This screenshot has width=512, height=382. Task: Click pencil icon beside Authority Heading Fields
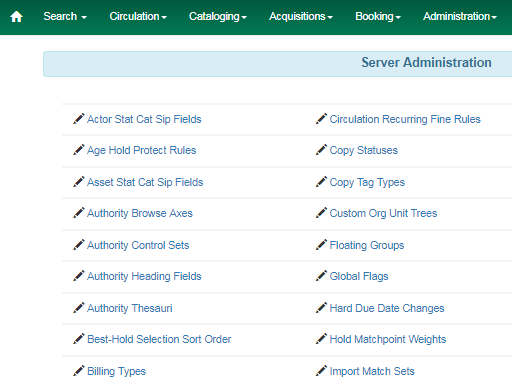pyautogui.click(x=79, y=276)
